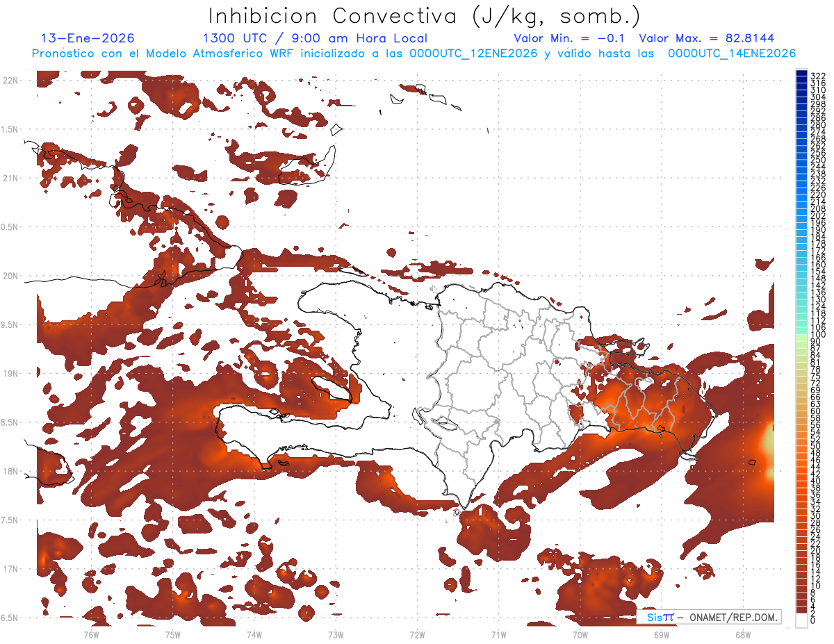
Task: Click '1300 UTC / 9:00 am Hora Local'
Action: click(315, 39)
